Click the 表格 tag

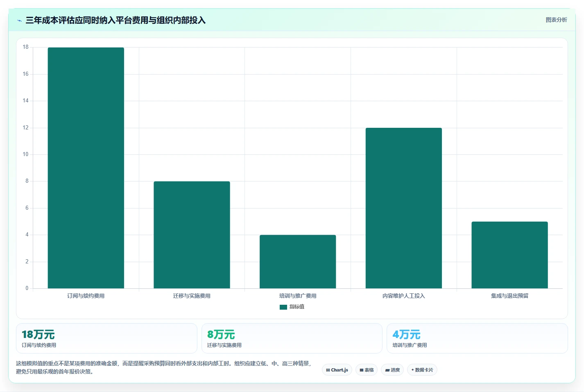click(367, 370)
